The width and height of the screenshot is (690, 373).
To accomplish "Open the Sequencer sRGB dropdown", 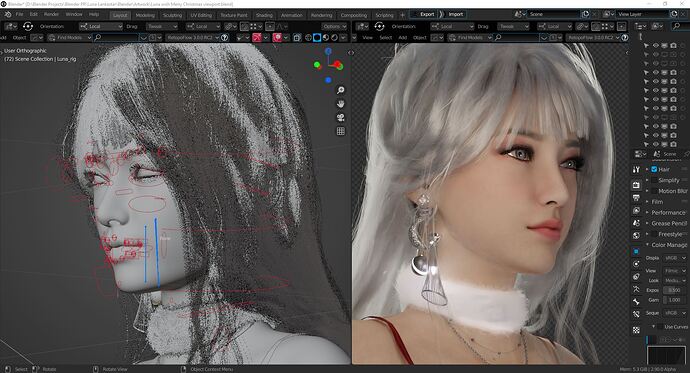I will 675,313.
